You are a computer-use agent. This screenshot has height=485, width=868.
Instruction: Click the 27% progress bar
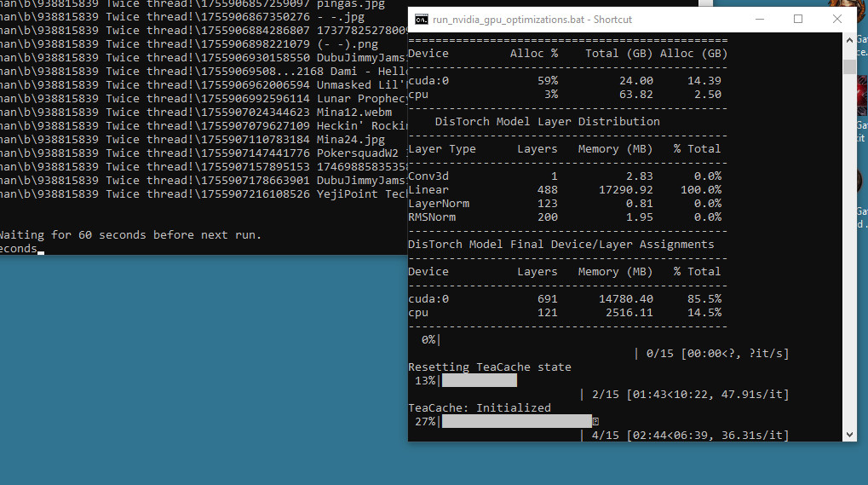[x=516, y=421]
